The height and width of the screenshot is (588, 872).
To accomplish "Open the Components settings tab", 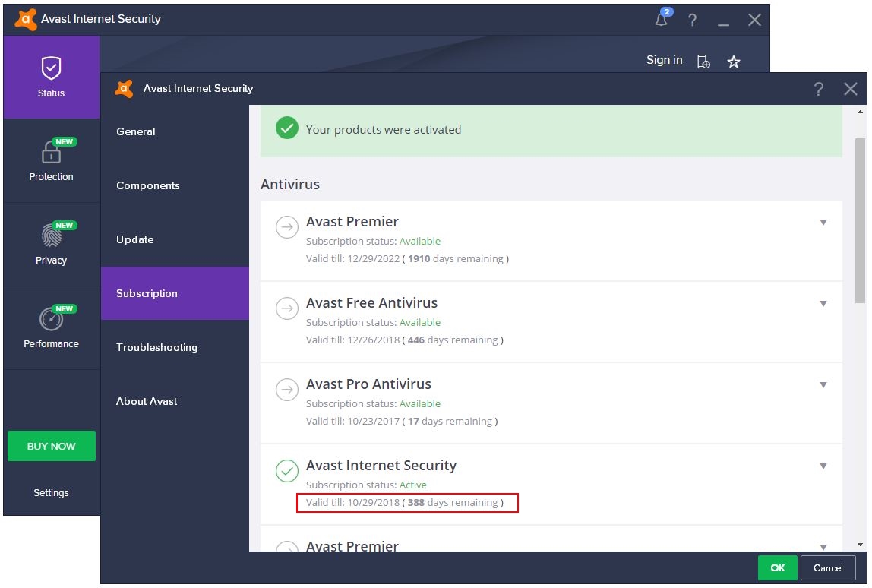I will point(175,186).
